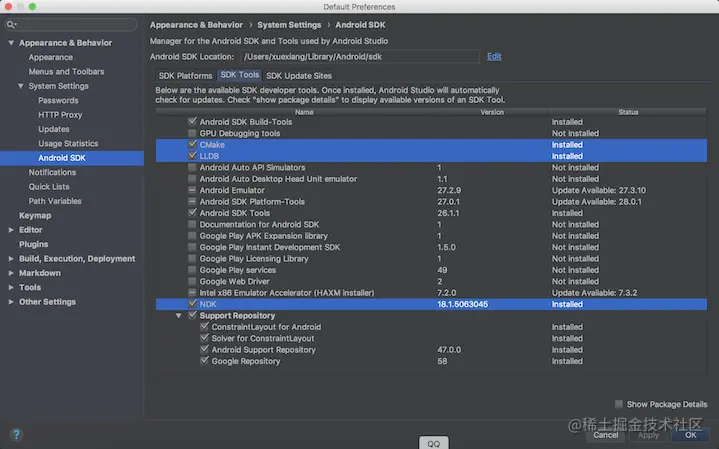The image size is (719, 449).
Task: Uncheck the Support Repository checkbox
Action: coord(192,315)
